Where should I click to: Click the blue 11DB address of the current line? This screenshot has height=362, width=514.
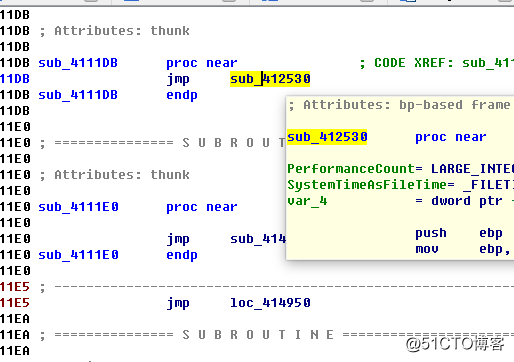pos(15,79)
